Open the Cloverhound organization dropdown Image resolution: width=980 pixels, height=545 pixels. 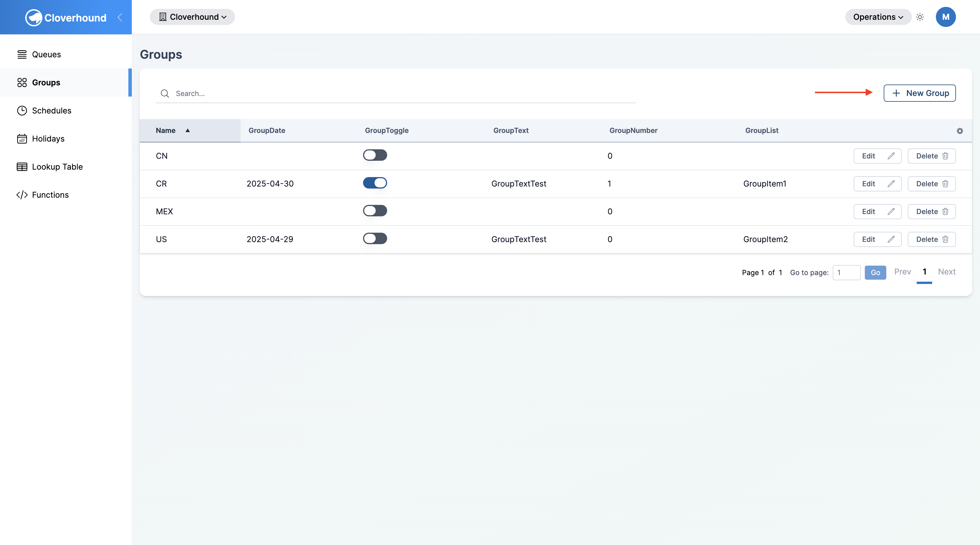192,17
